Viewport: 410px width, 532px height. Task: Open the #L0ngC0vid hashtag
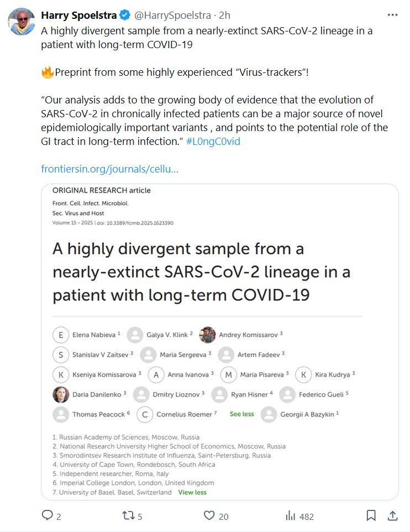pos(213,141)
